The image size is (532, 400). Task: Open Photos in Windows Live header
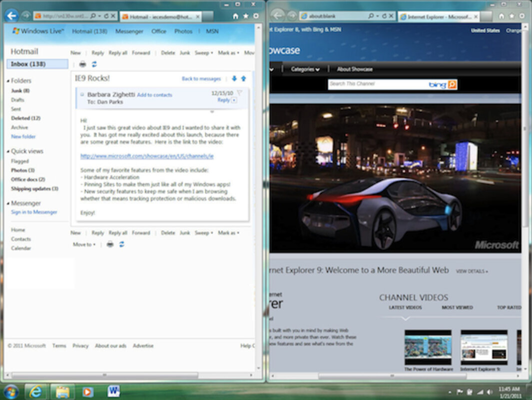click(x=183, y=31)
